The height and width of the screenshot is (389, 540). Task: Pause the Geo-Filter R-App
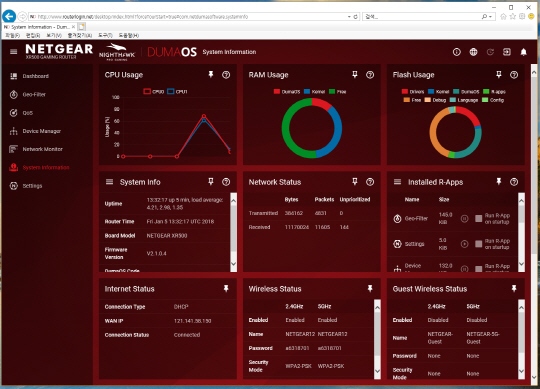[x=465, y=219]
